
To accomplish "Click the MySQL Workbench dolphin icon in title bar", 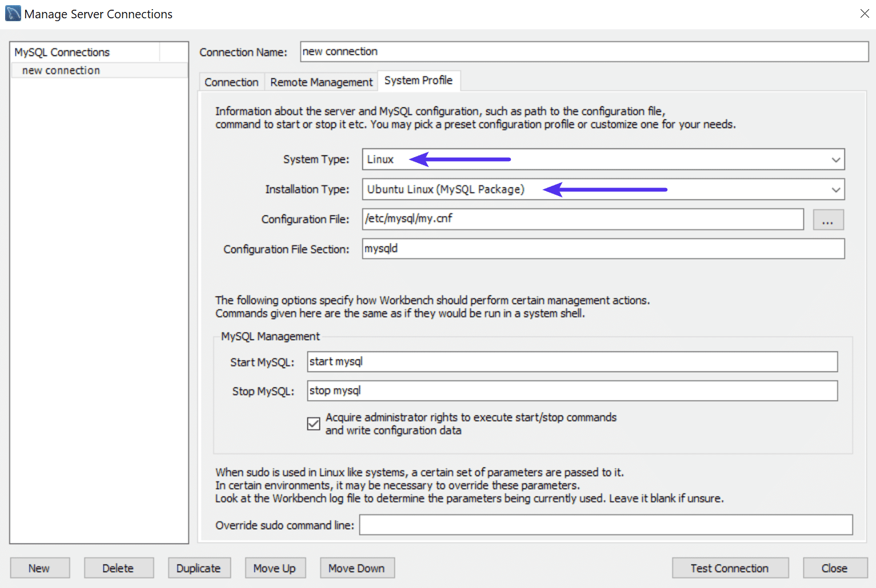I will click(12, 12).
